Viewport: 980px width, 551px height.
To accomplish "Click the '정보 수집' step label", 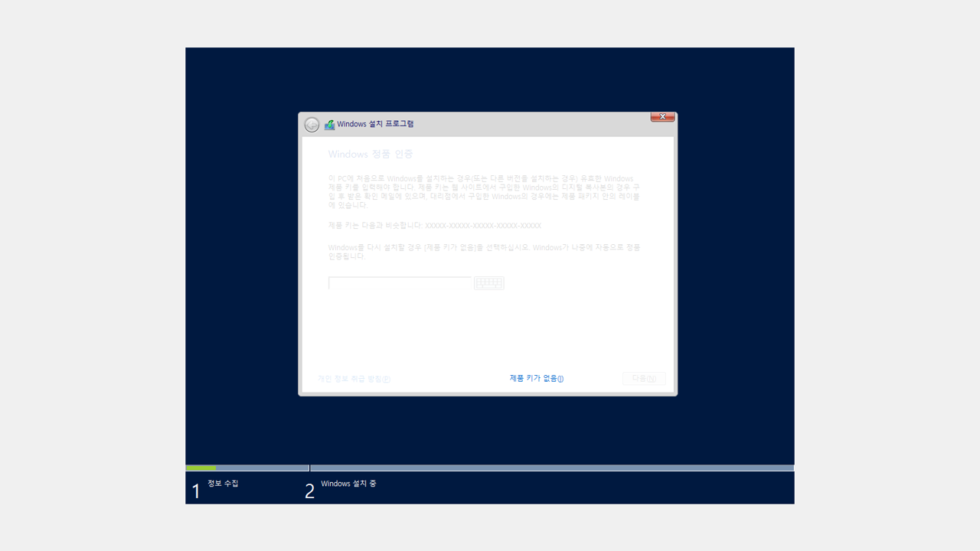I will 223,484.
